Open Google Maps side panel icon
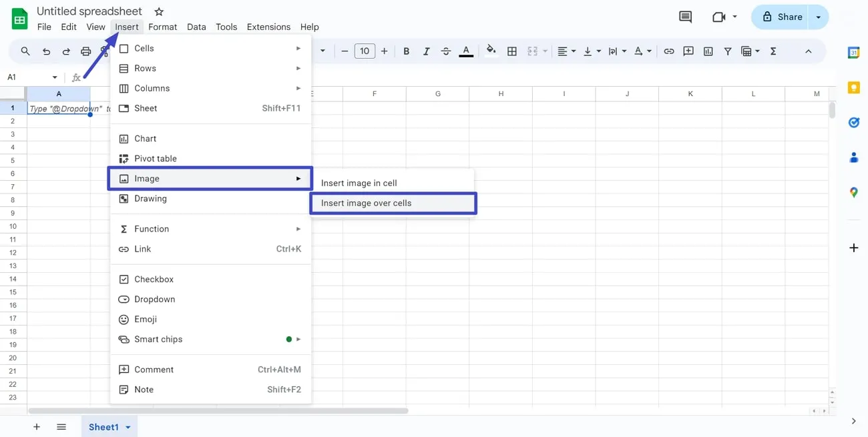This screenshot has height=437, width=868. (x=853, y=192)
